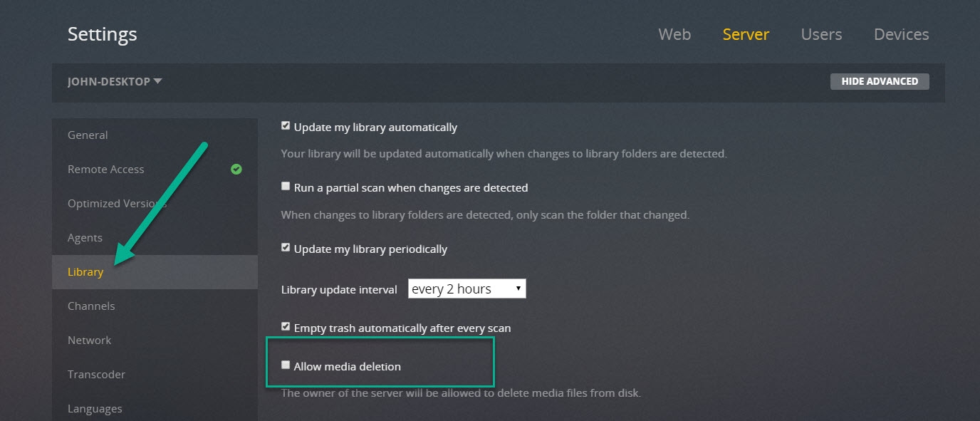Select the Server tab
The image size is (980, 421).
point(746,34)
